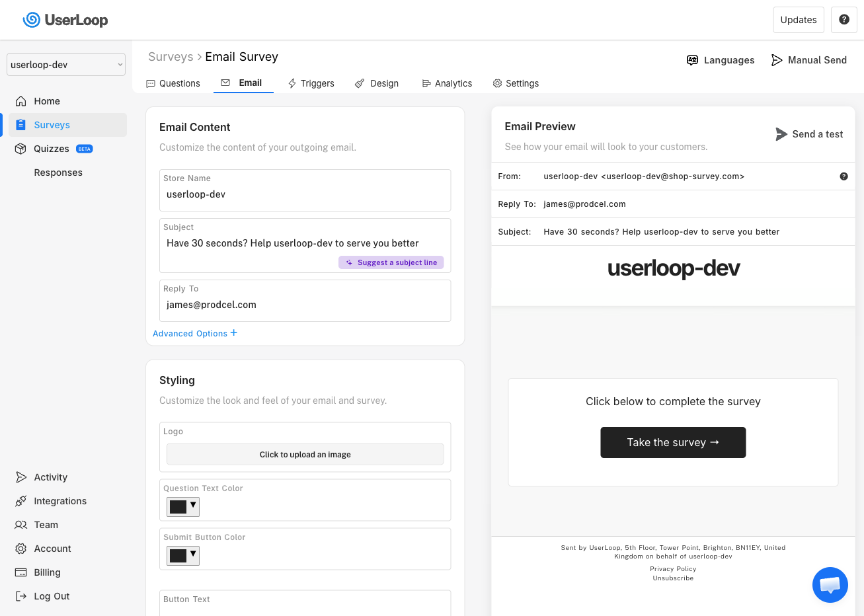This screenshot has width=864, height=616.
Task: Open the Surveys section in sidebar
Action: (52, 124)
